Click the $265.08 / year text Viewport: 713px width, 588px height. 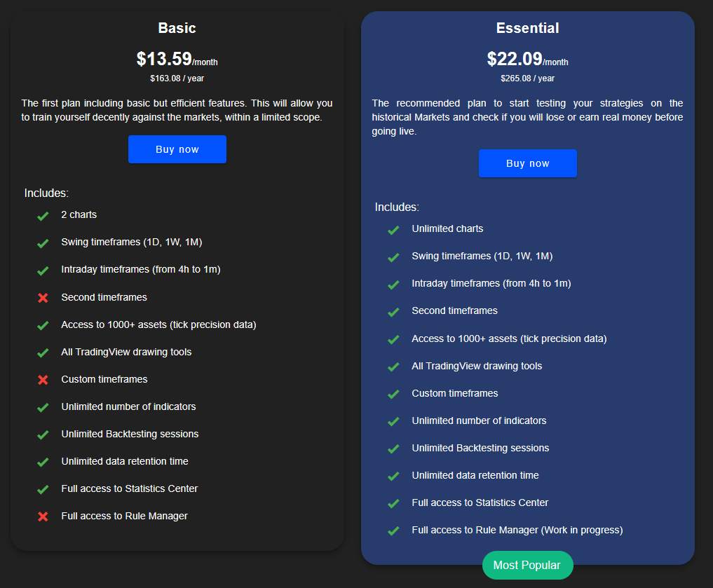click(527, 78)
